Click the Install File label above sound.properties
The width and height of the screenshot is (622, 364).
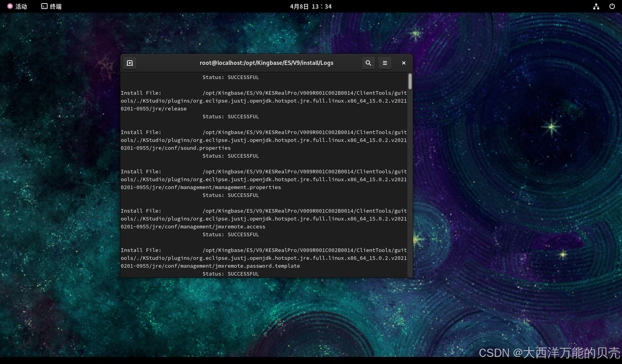tap(141, 132)
